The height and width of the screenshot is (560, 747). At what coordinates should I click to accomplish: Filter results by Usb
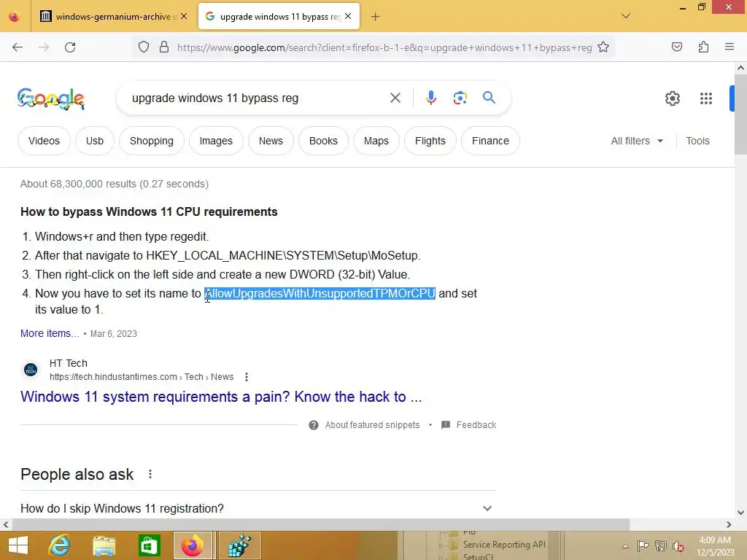[95, 141]
